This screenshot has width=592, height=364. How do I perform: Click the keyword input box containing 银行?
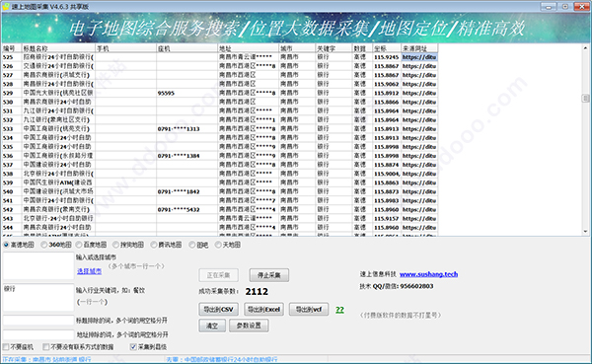point(38,298)
